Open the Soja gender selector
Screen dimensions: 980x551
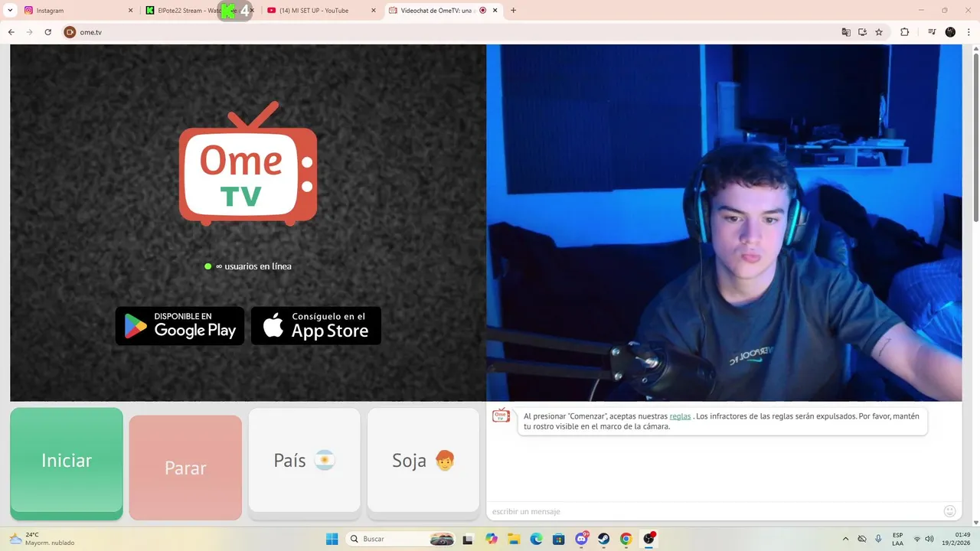coord(423,460)
